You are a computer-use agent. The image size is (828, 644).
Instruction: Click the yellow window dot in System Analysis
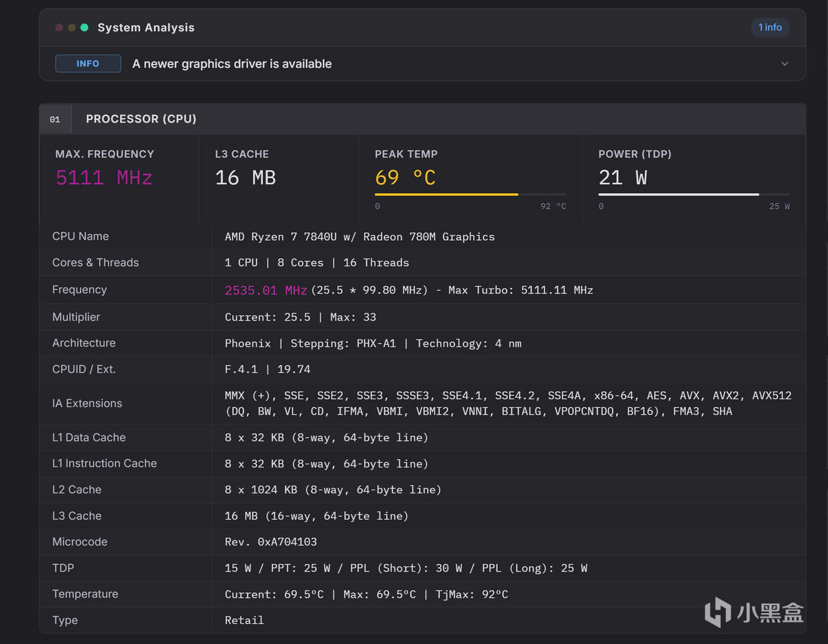click(72, 28)
